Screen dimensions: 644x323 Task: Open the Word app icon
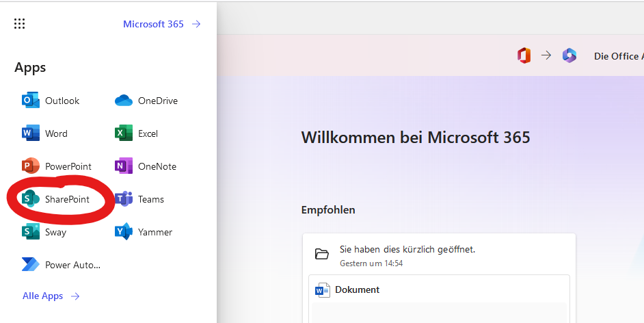click(31, 133)
